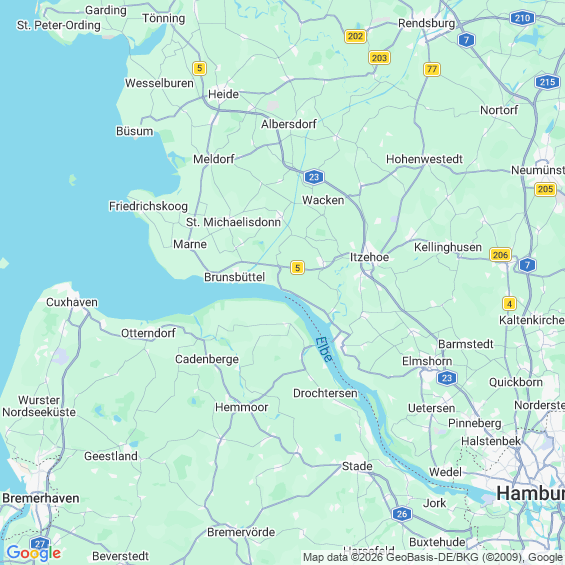This screenshot has width=565, height=565.
Task: Click the A27 shield near Bremerhaven
Action: click(40, 544)
